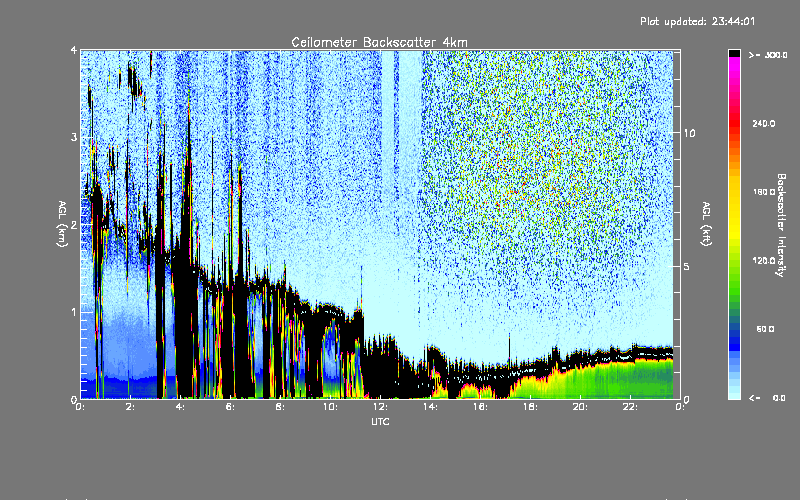Image resolution: width=800 pixels, height=500 pixels.
Task: Click the '2:' tick on the UTC axis
Action: (131, 407)
